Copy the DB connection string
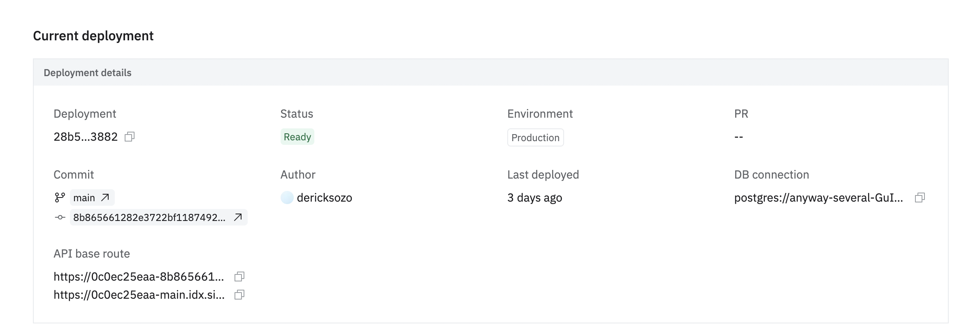This screenshot has height=330, width=980. (920, 198)
